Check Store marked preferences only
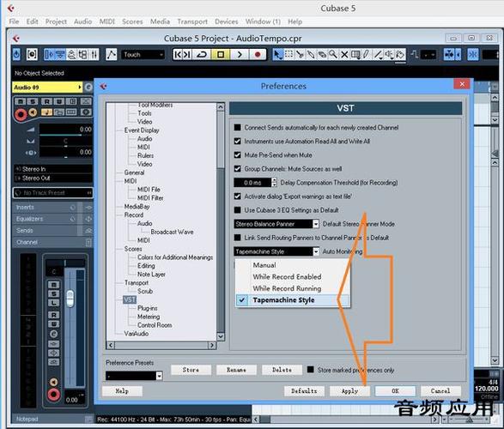This screenshot has width=504, height=429. [311, 370]
